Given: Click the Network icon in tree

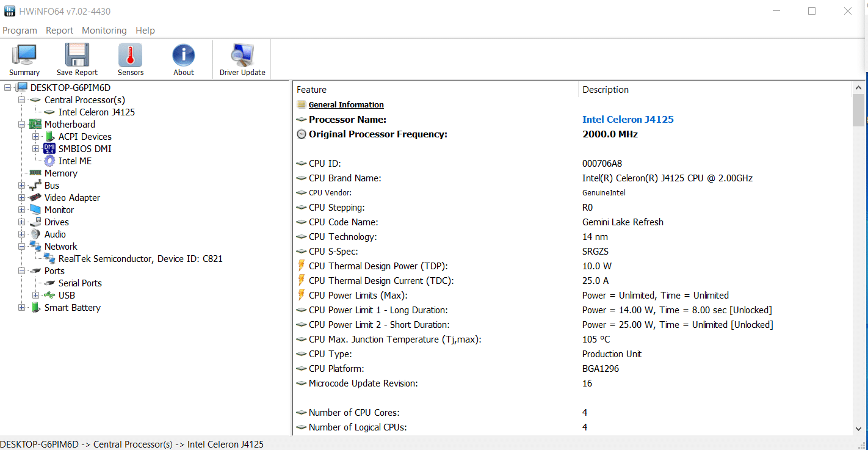Looking at the screenshot, I should coord(36,246).
